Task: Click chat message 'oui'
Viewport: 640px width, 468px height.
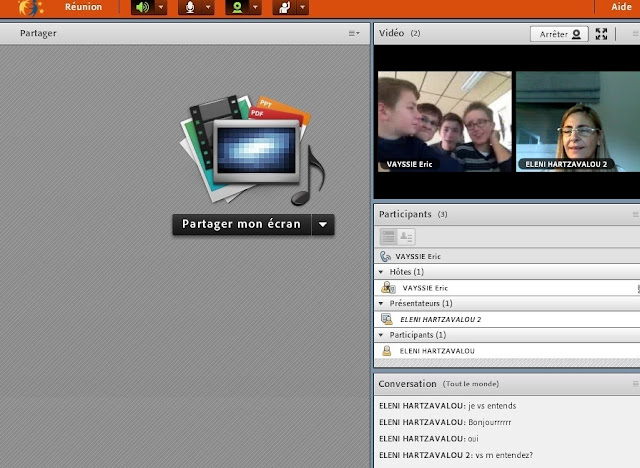Action: (x=473, y=439)
